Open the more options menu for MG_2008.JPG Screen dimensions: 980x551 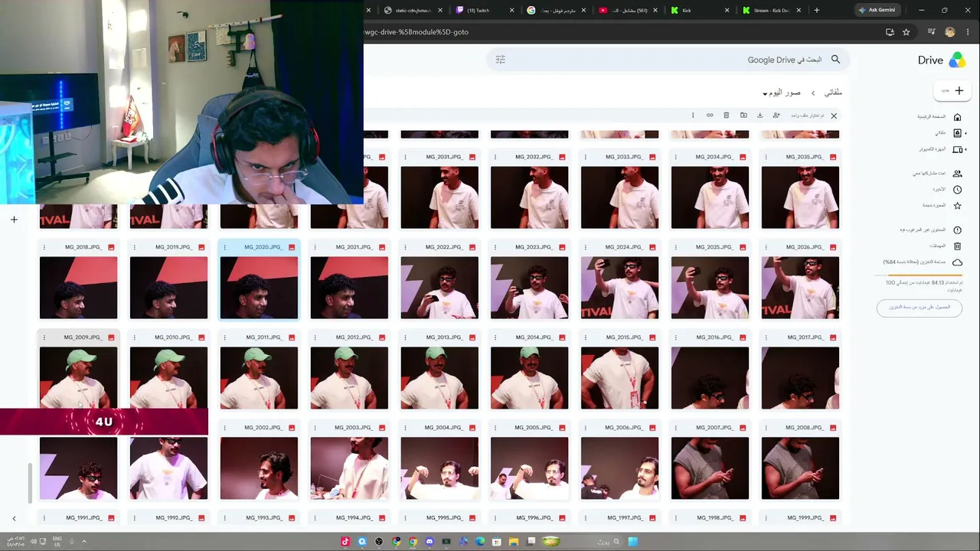(766, 428)
